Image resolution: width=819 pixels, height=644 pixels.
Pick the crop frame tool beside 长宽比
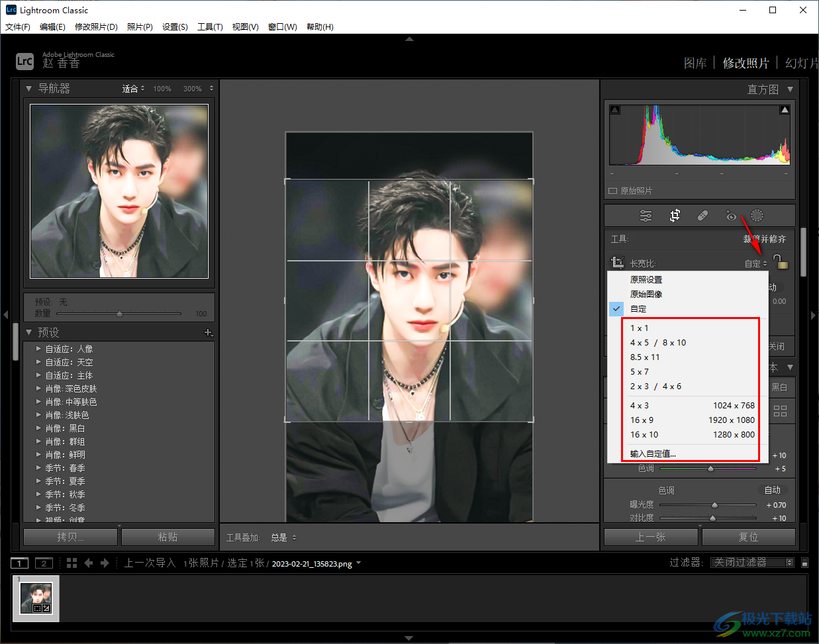coord(617,263)
